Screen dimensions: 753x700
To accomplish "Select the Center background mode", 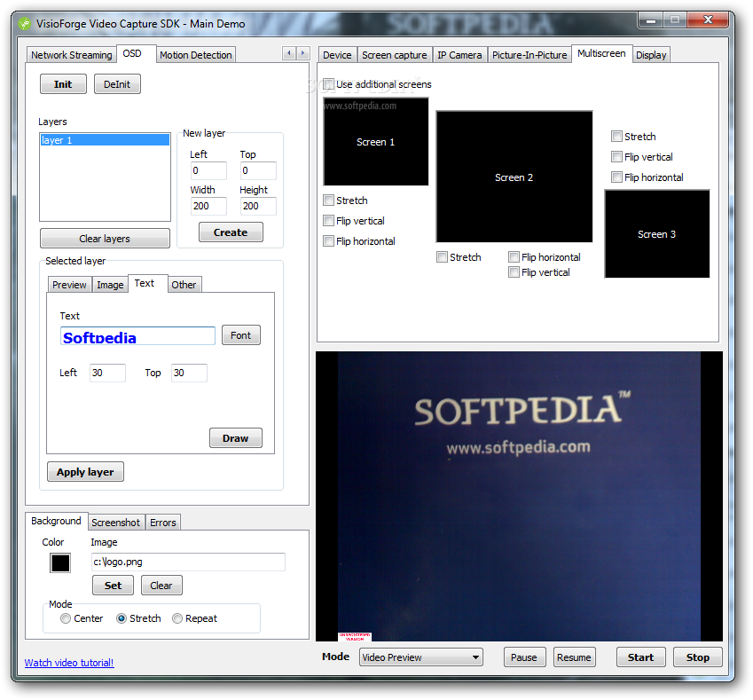I will click(x=66, y=618).
